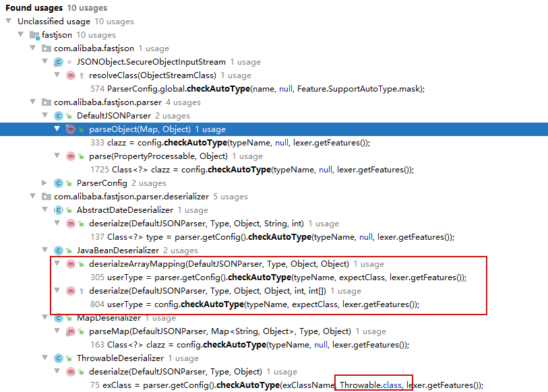Collapse the ThrowableDeserializer class node

44,358
